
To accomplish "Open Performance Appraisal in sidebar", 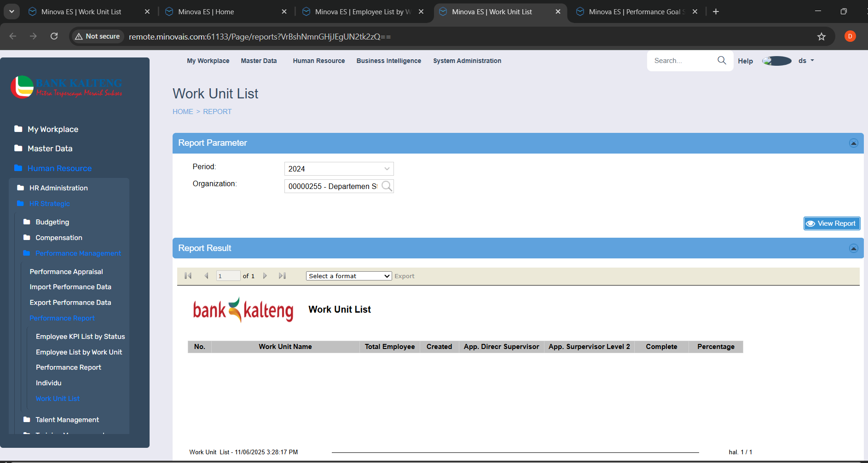I will pyautogui.click(x=66, y=271).
